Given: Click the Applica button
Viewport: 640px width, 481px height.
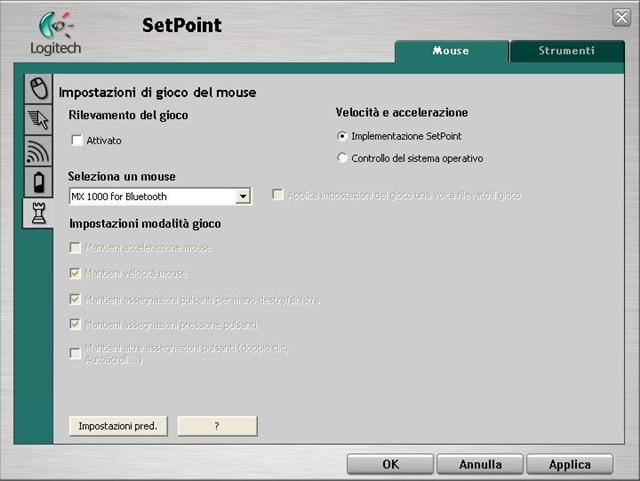Looking at the screenshot, I should [570, 464].
